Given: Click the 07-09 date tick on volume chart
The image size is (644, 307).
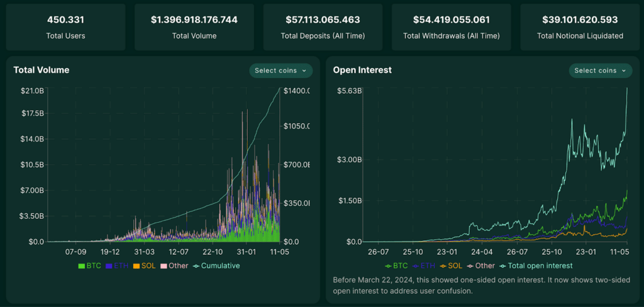Looking at the screenshot, I should [x=75, y=252].
